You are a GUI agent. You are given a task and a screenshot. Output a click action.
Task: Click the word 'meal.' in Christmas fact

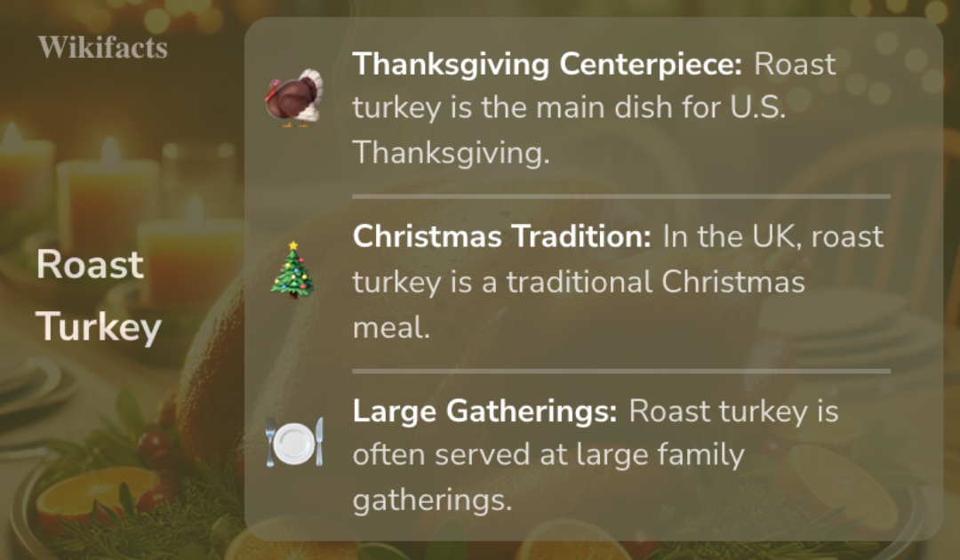[x=391, y=327]
